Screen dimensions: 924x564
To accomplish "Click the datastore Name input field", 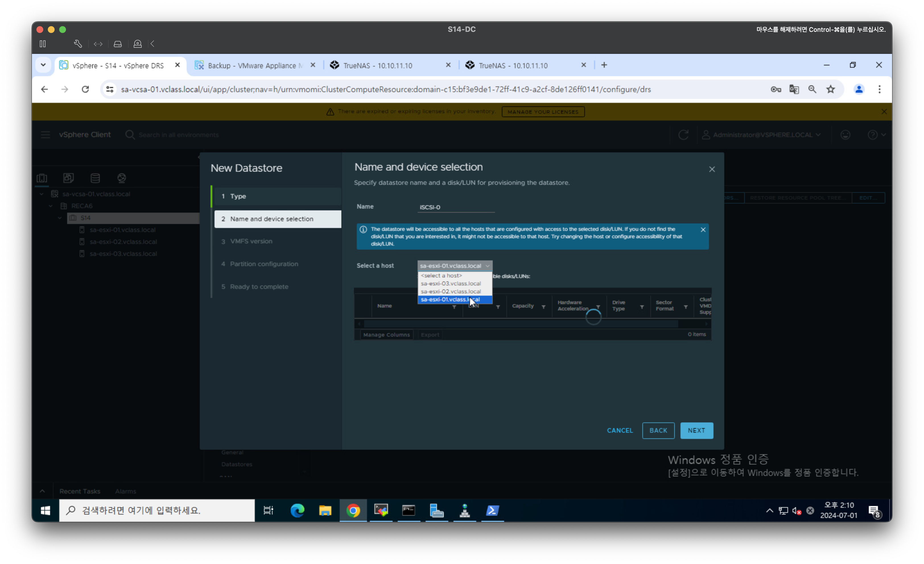I will click(x=456, y=207).
